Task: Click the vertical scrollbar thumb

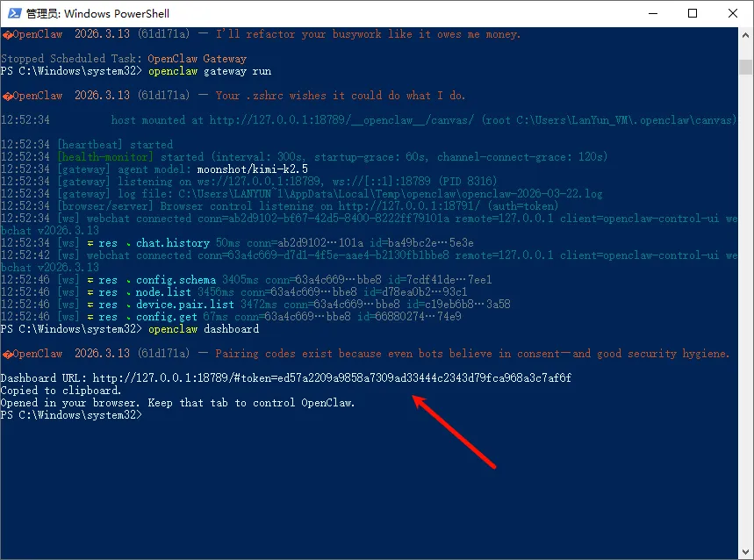Action: click(x=746, y=68)
